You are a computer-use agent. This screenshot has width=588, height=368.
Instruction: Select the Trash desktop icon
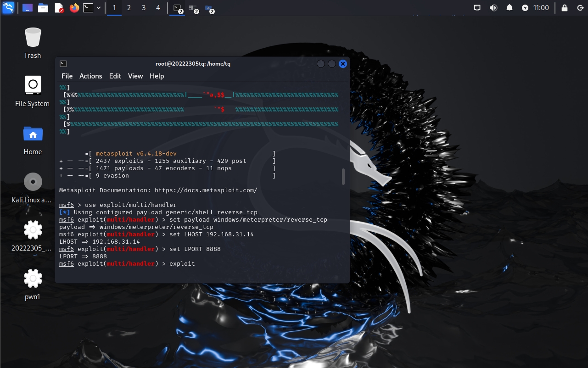33,43
